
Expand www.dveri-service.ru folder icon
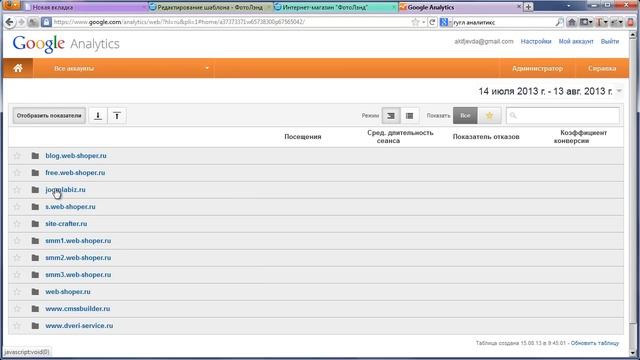[x=35, y=326]
